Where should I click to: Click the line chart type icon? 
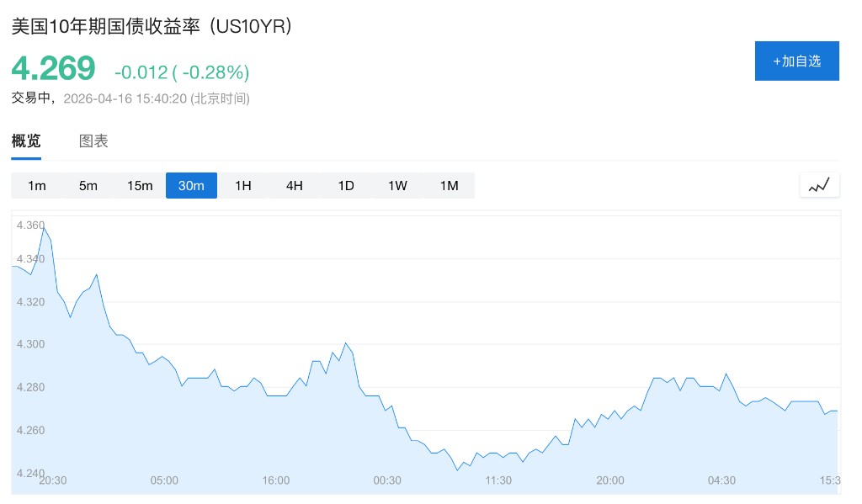click(819, 185)
